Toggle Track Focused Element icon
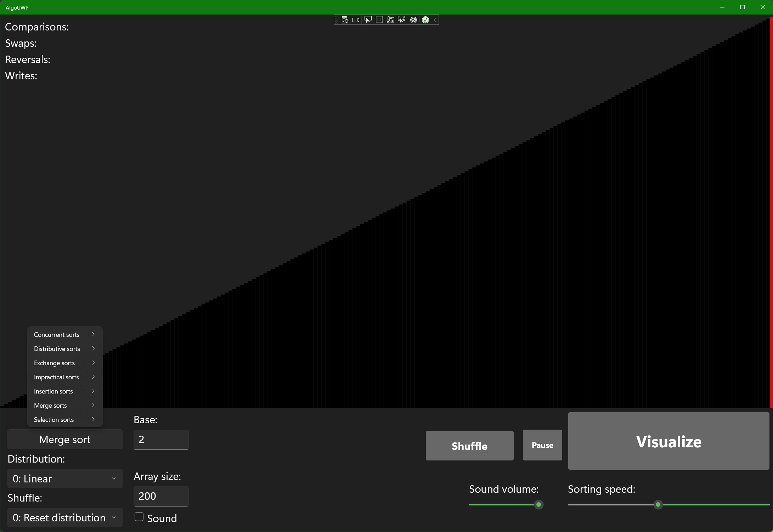The width and height of the screenshot is (773, 532). pyautogui.click(x=401, y=20)
